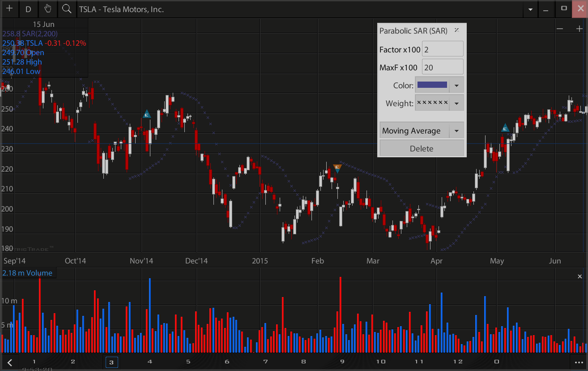
Task: Switch to layout tab 9
Action: (x=342, y=362)
